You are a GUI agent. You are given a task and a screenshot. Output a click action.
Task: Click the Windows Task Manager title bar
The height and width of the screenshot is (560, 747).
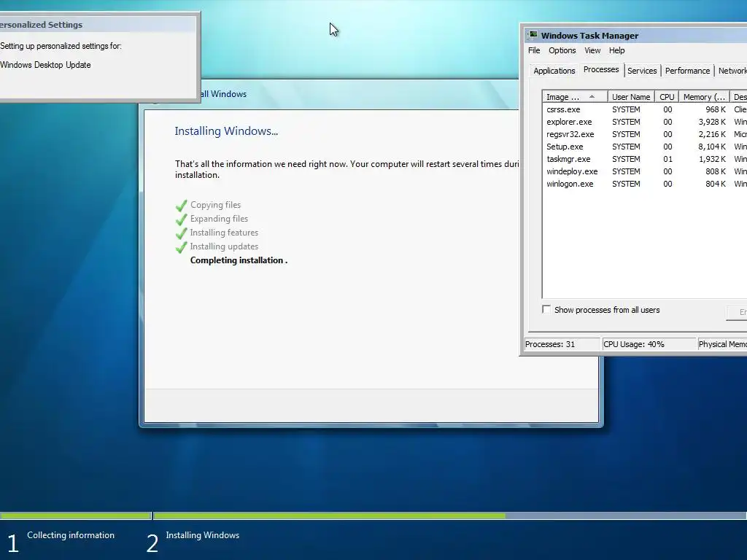[x=635, y=35]
